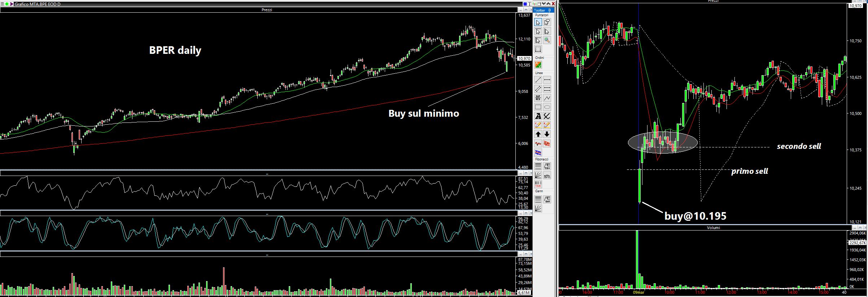Click the Prezzi panel header on daily chart
The image size is (868, 297).
pyautogui.click(x=267, y=10)
